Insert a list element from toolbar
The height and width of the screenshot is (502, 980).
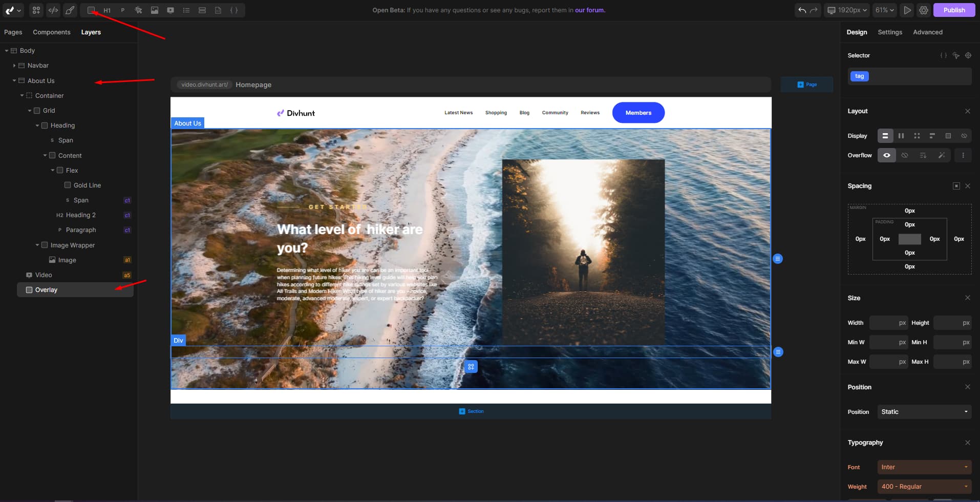coord(186,10)
